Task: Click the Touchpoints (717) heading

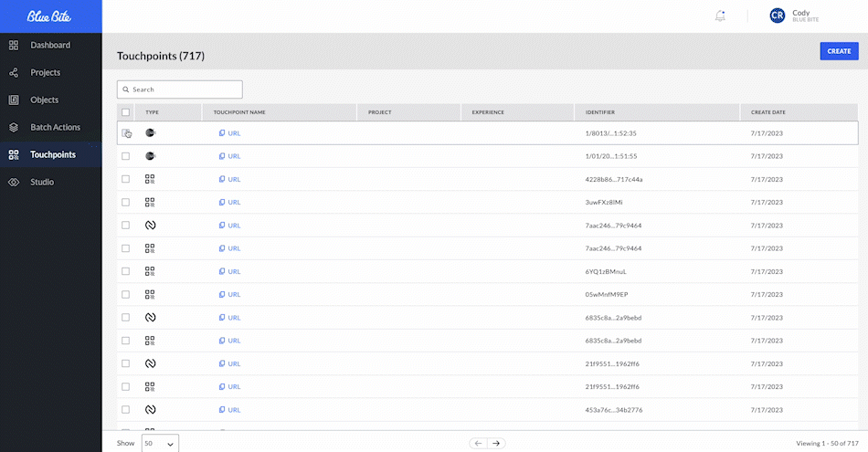Action: [161, 56]
